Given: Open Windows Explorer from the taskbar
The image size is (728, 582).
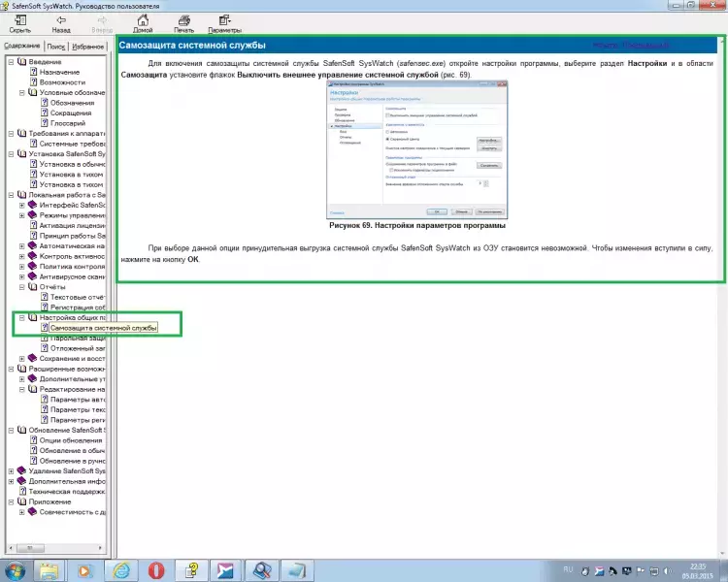Looking at the screenshot, I should click(49, 570).
